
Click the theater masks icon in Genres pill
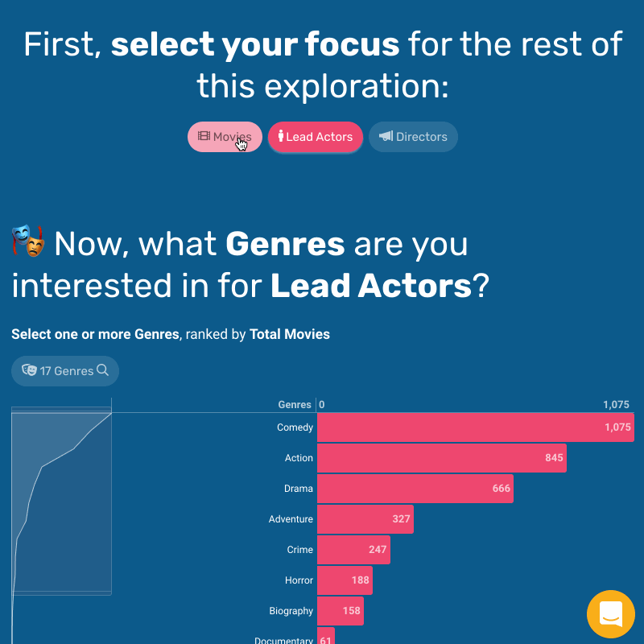pos(30,370)
